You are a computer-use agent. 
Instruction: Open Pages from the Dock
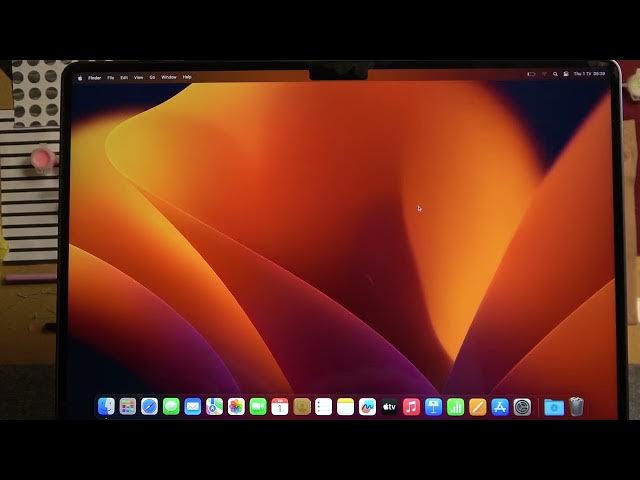[478, 407]
